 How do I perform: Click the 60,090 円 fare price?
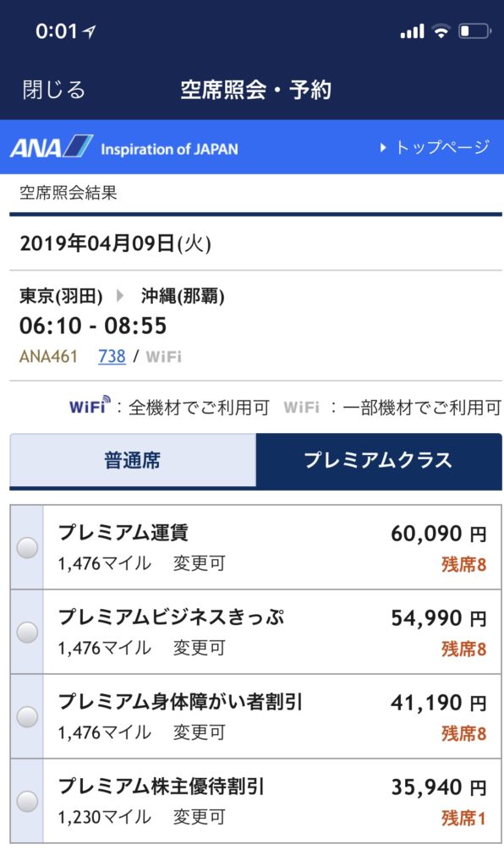tap(439, 534)
